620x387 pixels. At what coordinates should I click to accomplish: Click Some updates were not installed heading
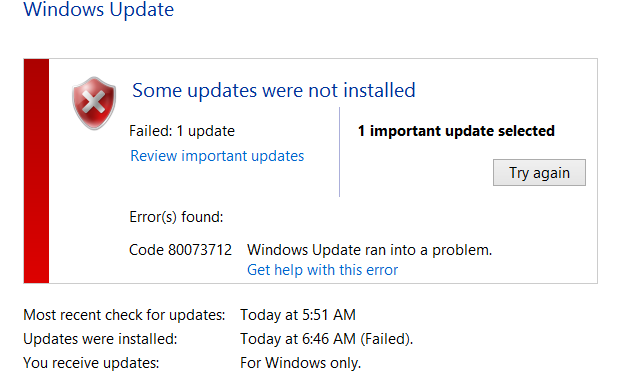(274, 91)
